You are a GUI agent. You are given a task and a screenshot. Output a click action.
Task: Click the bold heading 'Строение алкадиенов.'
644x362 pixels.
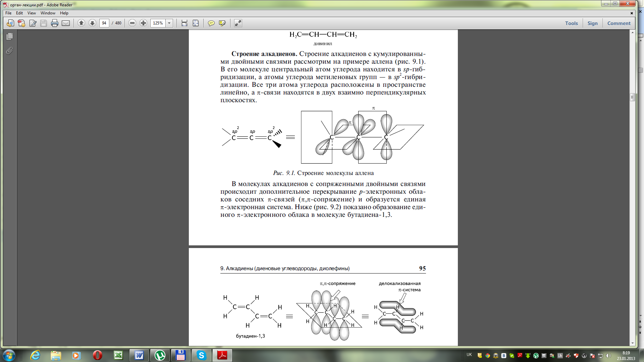(x=264, y=54)
